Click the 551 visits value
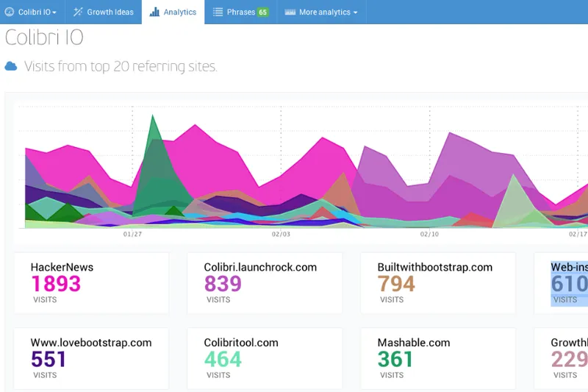This screenshot has width=588, height=392. (x=48, y=359)
